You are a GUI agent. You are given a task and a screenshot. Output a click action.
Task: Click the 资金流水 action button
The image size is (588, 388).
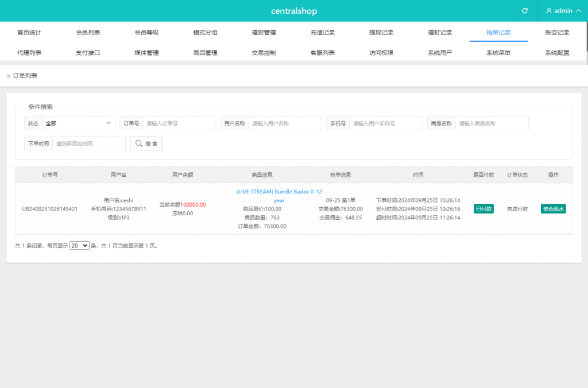coord(553,209)
